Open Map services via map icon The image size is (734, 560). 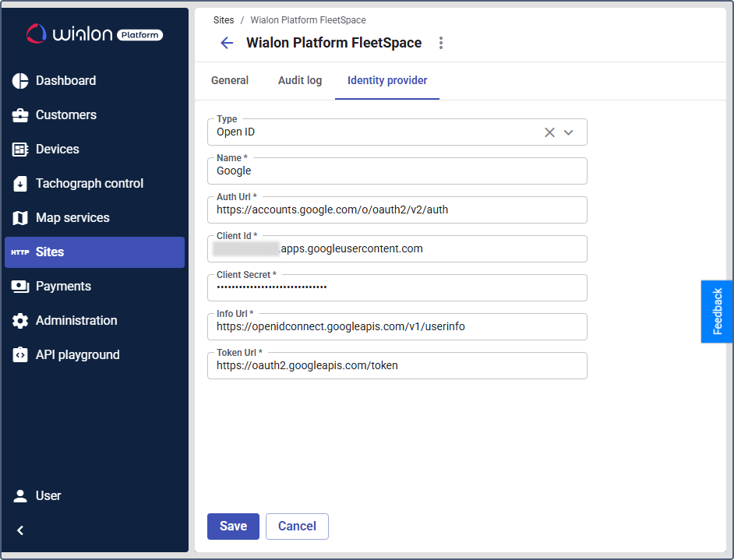click(x=20, y=218)
